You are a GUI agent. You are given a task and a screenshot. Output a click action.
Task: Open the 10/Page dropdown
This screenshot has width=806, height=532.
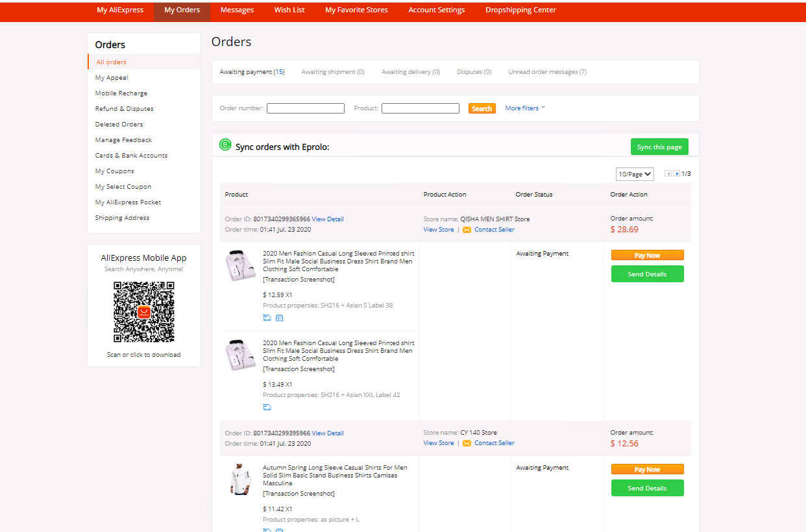click(x=635, y=174)
